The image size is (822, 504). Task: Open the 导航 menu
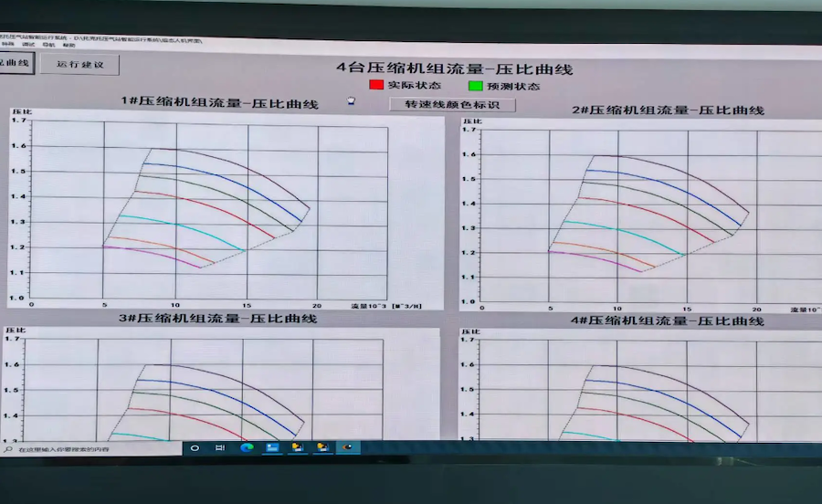tap(48, 44)
